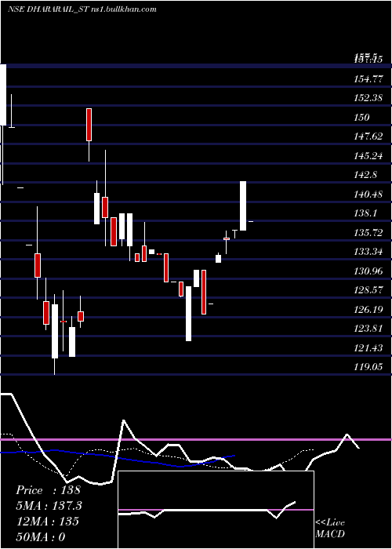Click the 126.19 price axis label

coord(368,310)
